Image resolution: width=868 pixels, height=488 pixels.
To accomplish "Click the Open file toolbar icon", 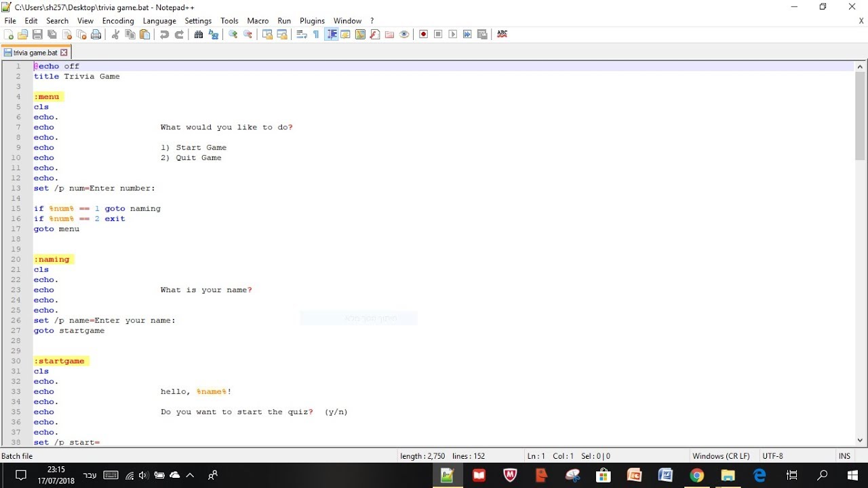I will coord(23,35).
